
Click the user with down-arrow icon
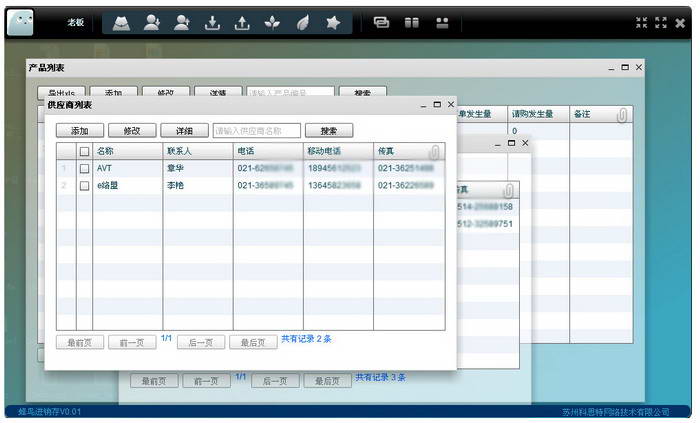(x=152, y=23)
